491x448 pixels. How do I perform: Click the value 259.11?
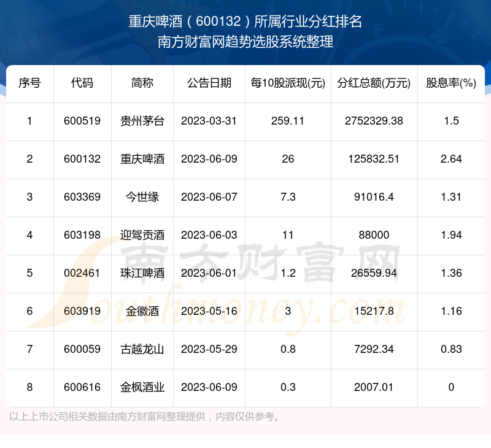point(288,121)
